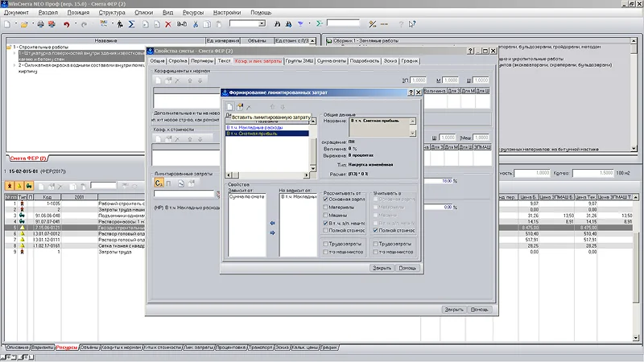Click 'Помощь' button in Свойства сметы window
Screen dimensions: 644x362
tap(479, 309)
